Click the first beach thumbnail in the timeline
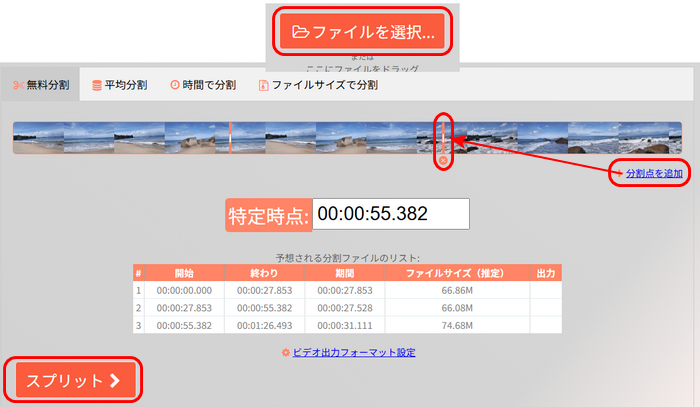The width and height of the screenshot is (700, 407). point(38,138)
